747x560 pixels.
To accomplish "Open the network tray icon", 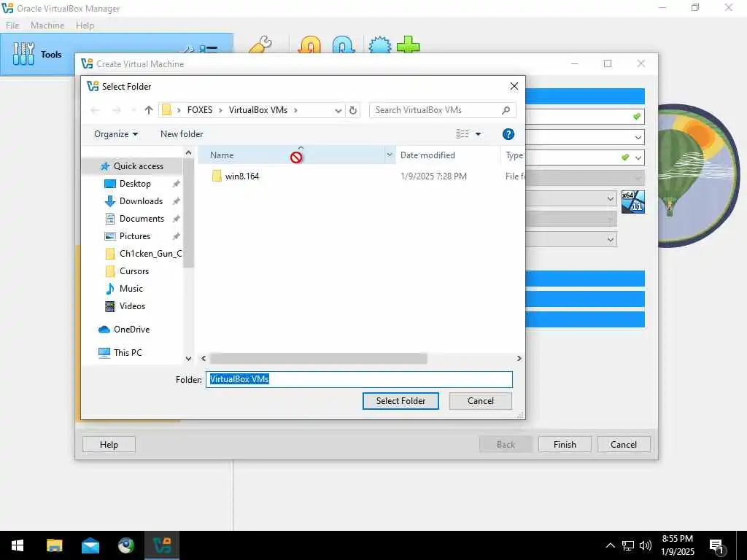I will 628,545.
